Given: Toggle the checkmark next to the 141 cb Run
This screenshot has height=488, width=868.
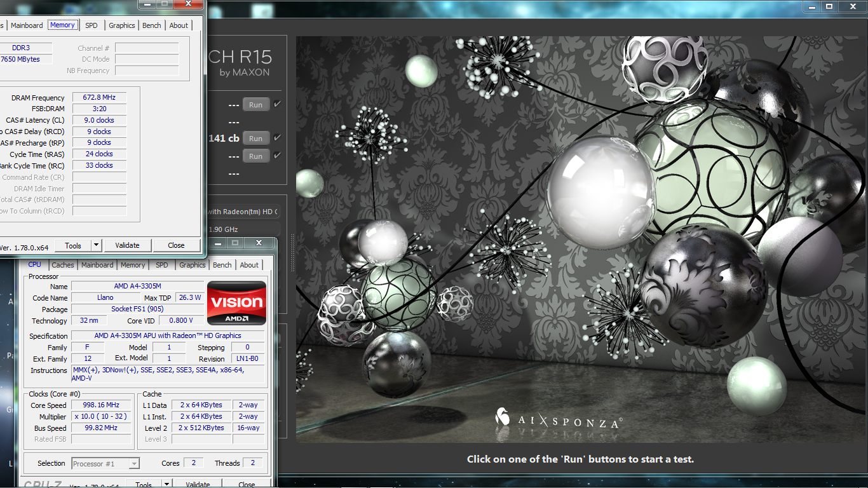Looking at the screenshot, I should pyautogui.click(x=277, y=138).
